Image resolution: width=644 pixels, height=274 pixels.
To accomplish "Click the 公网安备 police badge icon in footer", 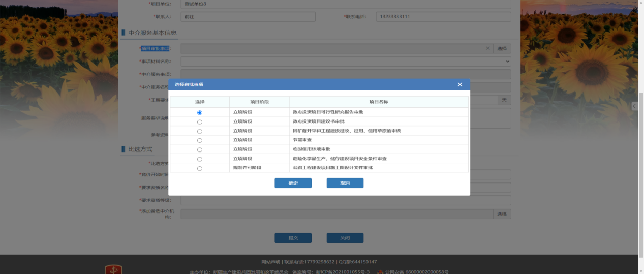I will 380,272.
